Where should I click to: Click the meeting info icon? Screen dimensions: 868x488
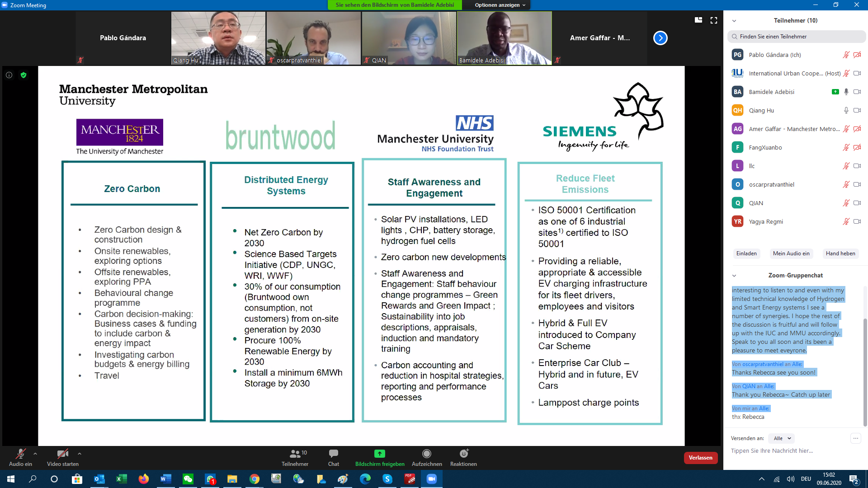[x=9, y=75]
